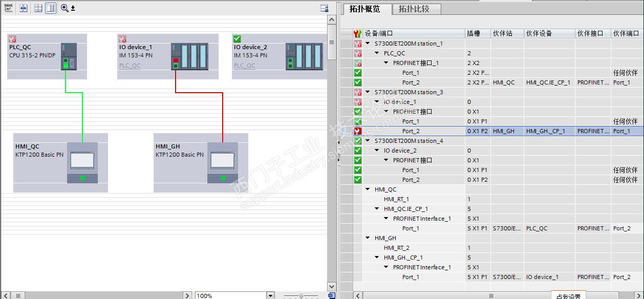Select the IO device_2 rack module image

click(x=304, y=56)
